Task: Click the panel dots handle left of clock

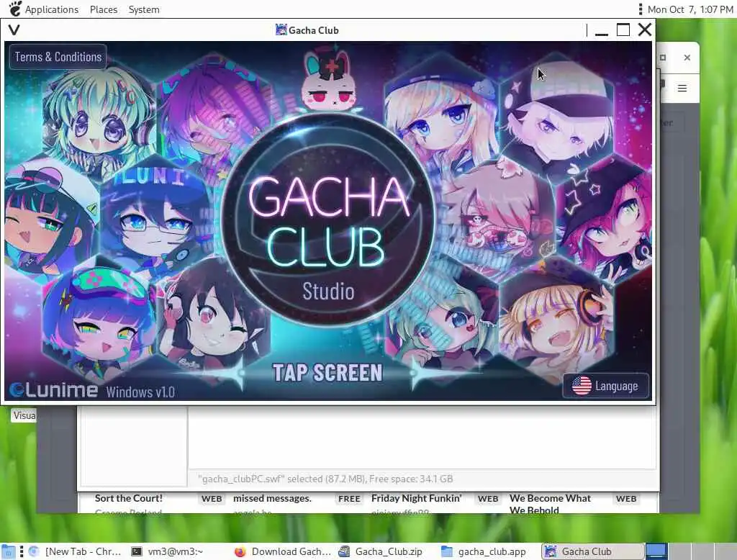Action: (x=640, y=9)
